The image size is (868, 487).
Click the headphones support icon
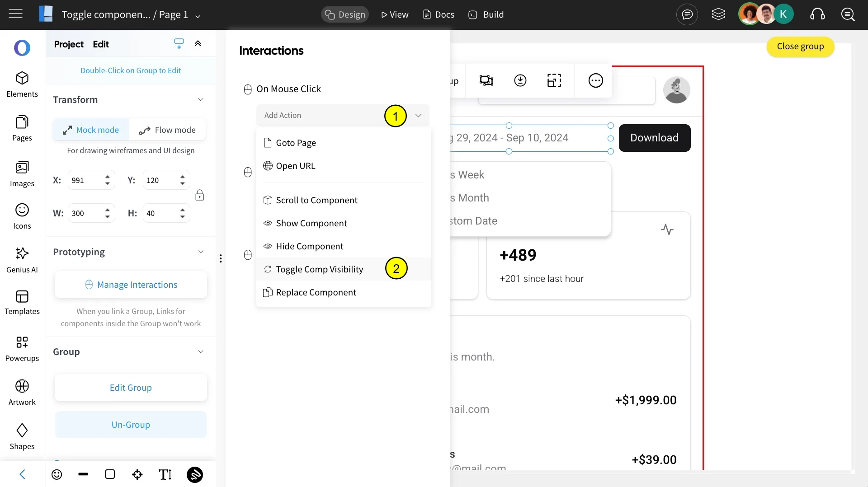pyautogui.click(x=817, y=14)
